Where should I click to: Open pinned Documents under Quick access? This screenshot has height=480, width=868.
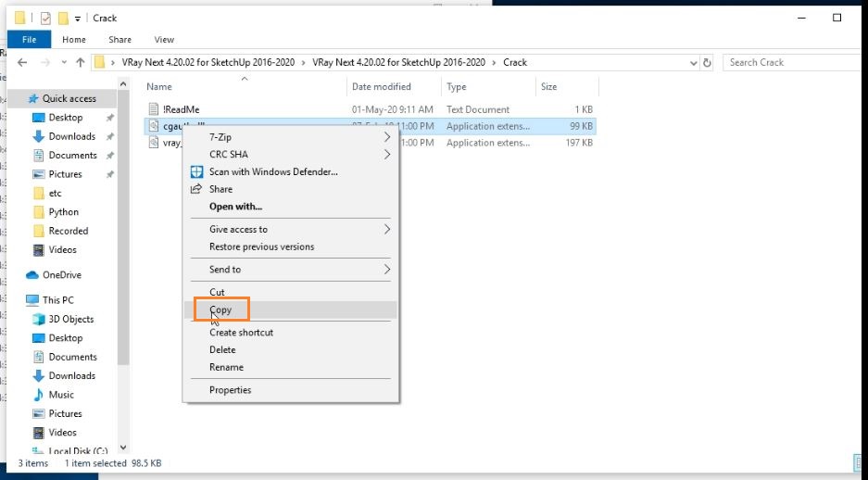point(72,155)
